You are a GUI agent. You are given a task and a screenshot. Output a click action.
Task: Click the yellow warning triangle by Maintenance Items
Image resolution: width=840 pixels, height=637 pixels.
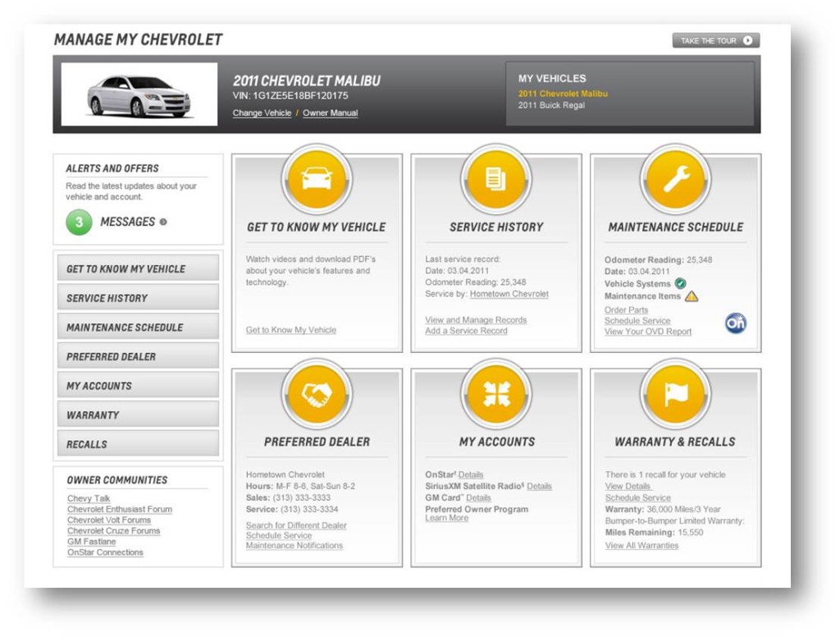tap(692, 296)
